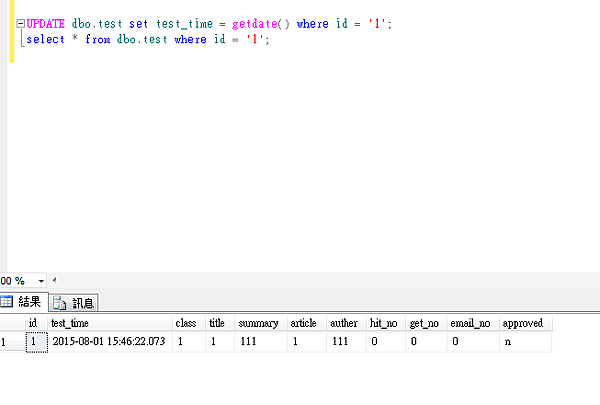The image size is (600, 405).
Task: Select the get_no column header
Action: point(426,323)
